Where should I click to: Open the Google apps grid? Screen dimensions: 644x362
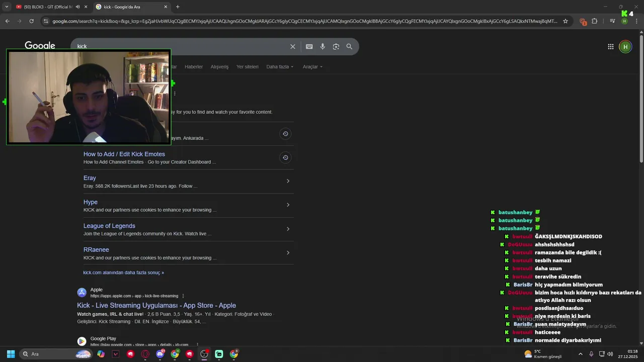(610, 47)
